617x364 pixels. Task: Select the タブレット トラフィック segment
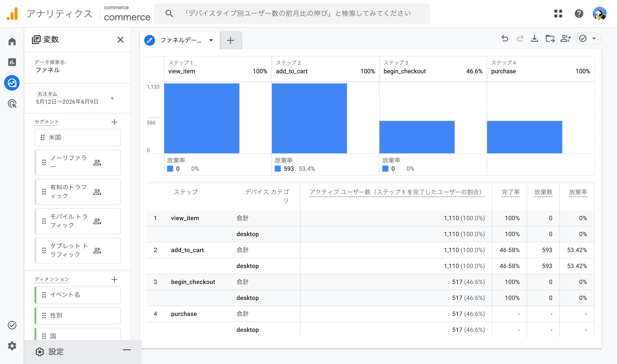78,250
